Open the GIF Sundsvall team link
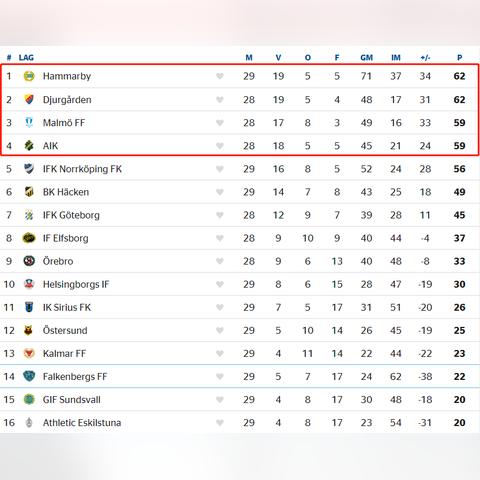The width and height of the screenshot is (480, 480). (x=72, y=400)
